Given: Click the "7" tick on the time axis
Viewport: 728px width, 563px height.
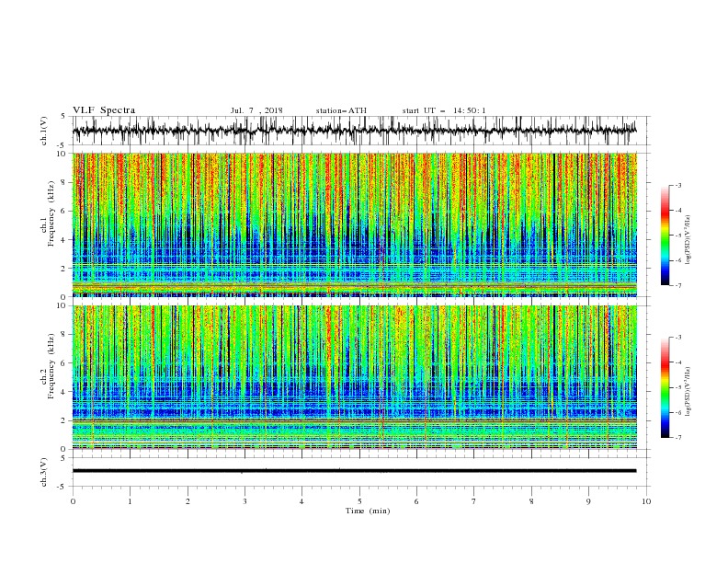Looking at the screenshot, I should 474,501.
